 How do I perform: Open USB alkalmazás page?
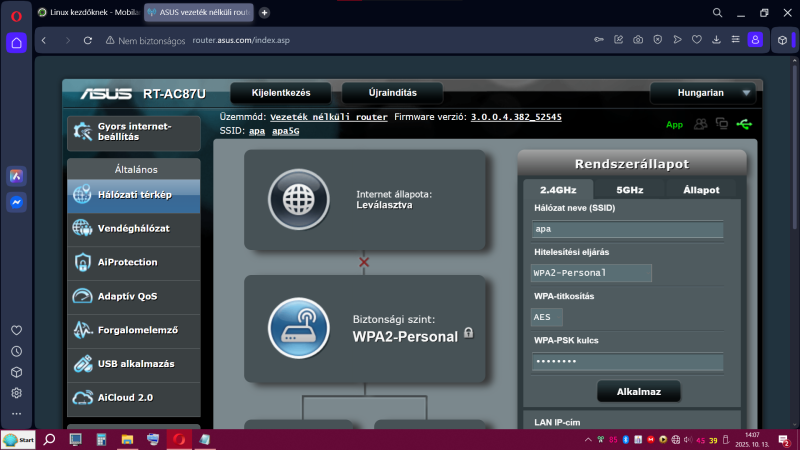tap(134, 364)
